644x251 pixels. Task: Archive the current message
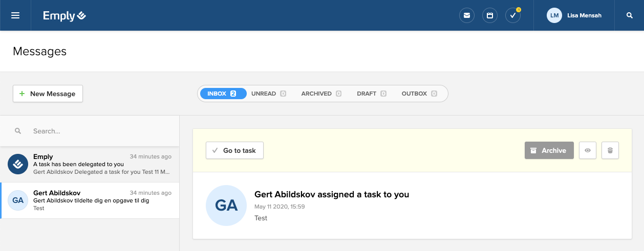pos(549,150)
